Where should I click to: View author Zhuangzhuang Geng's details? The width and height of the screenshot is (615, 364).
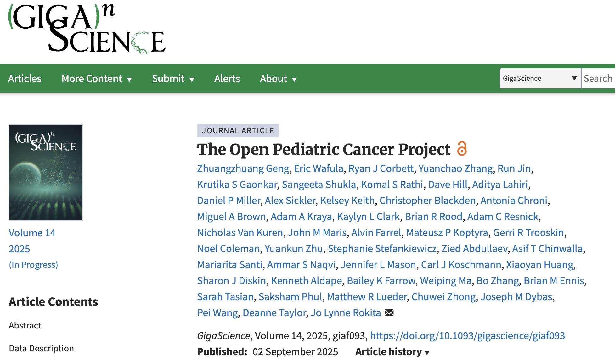[243, 168]
